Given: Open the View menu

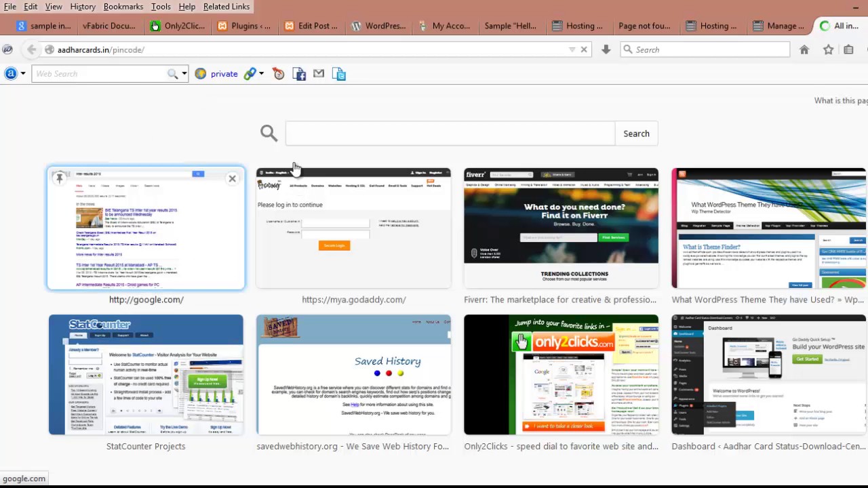Looking at the screenshot, I should click(x=54, y=7).
